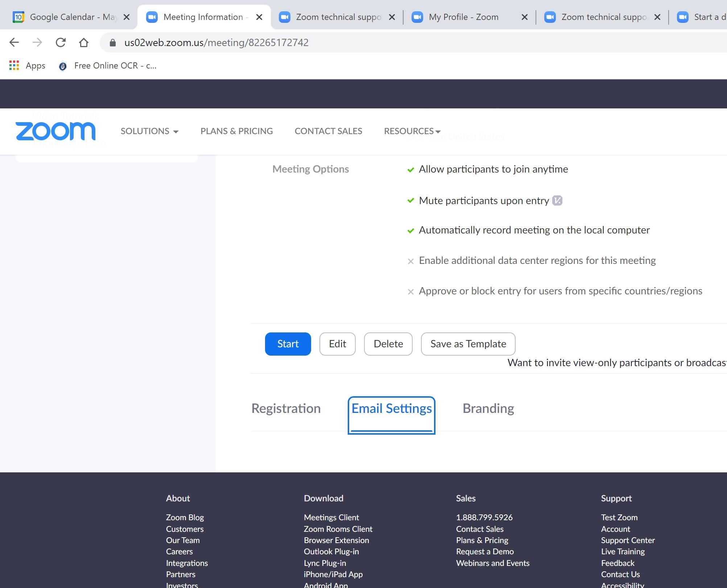Close the Google Calendar tab
This screenshot has width=727, height=588.
point(127,17)
